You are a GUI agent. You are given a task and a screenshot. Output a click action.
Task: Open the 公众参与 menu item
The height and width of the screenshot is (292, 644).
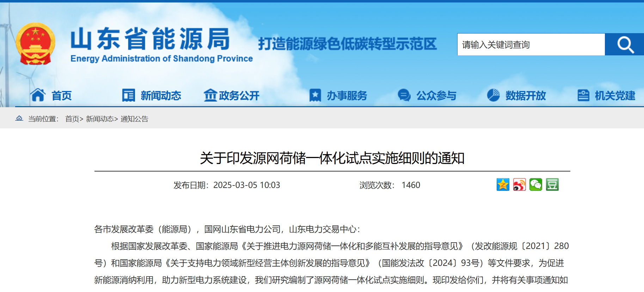(436, 96)
